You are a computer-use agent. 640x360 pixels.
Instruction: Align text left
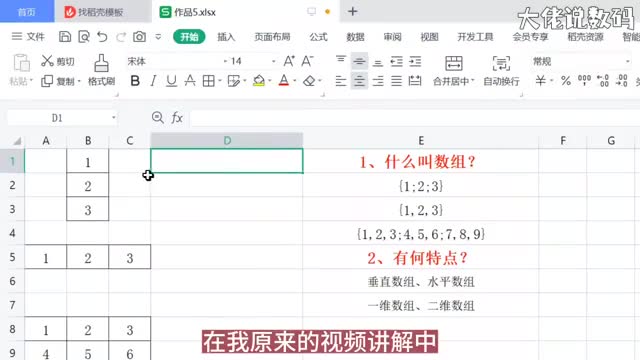[x=341, y=81]
